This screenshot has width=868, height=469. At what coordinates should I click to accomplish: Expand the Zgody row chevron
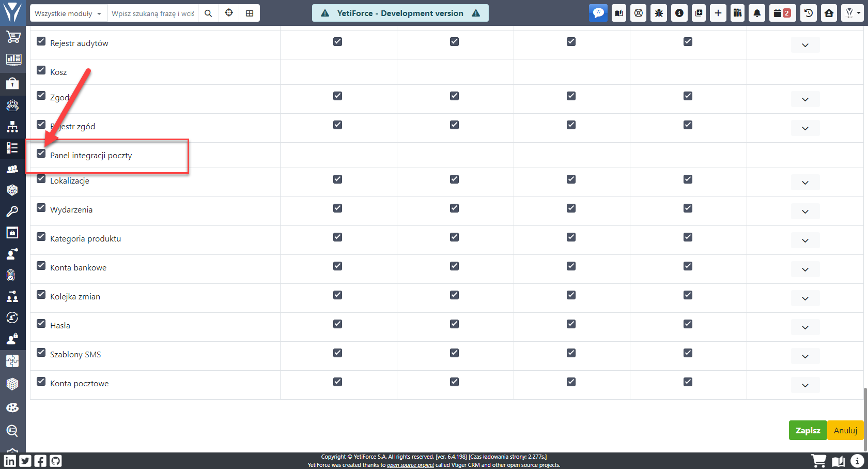pyautogui.click(x=805, y=99)
